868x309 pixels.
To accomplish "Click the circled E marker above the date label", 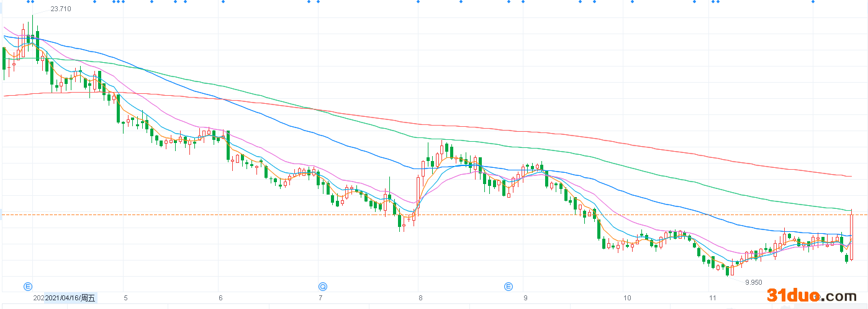I will pyautogui.click(x=28, y=287).
